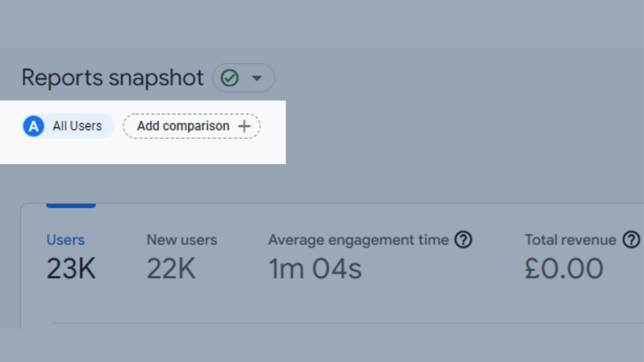Click the green checkmark status icon
This screenshot has width=644, height=362.
(229, 78)
